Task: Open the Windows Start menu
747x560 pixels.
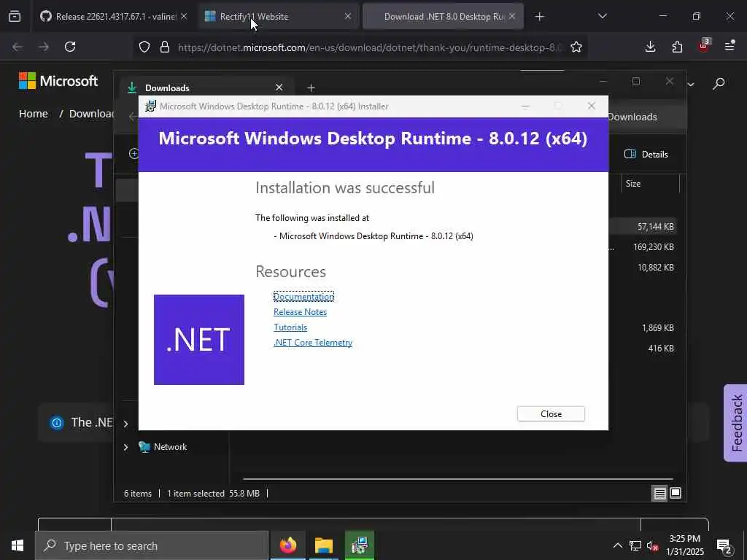Action: pos(18,545)
